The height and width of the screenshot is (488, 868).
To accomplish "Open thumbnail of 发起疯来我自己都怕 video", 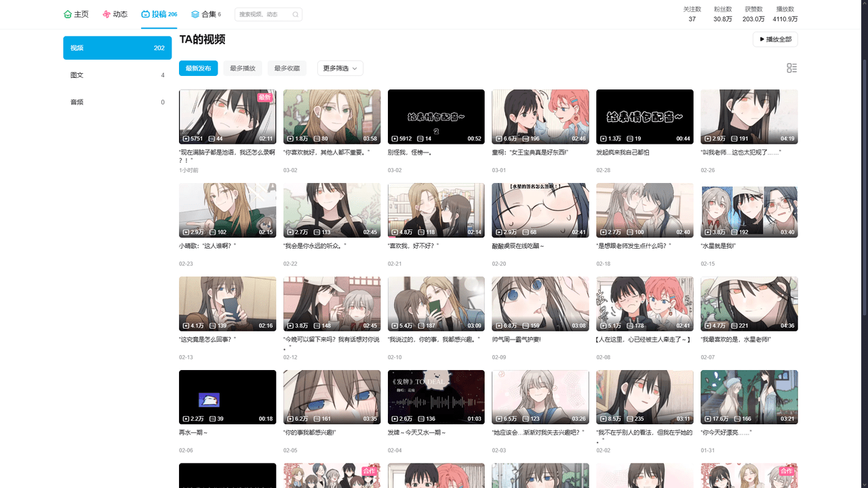I will [x=645, y=117].
